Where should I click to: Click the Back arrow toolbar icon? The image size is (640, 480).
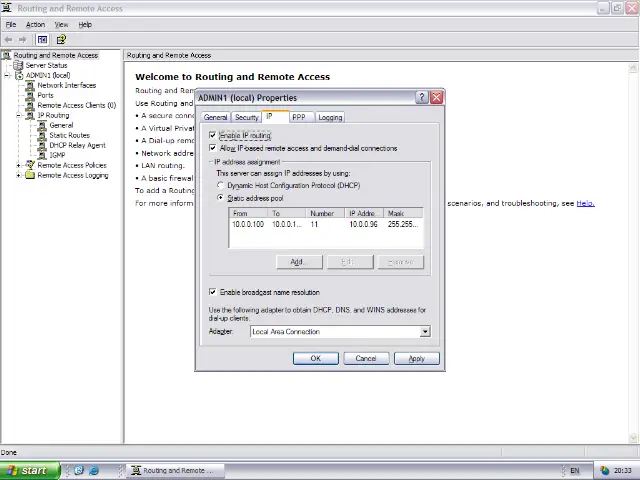(8, 40)
